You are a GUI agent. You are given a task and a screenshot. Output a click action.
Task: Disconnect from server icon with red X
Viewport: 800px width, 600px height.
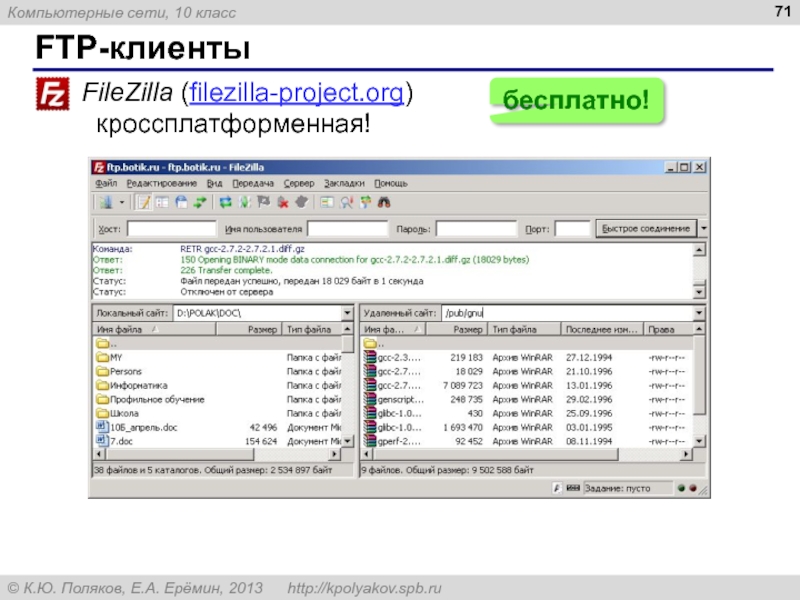click(283, 203)
